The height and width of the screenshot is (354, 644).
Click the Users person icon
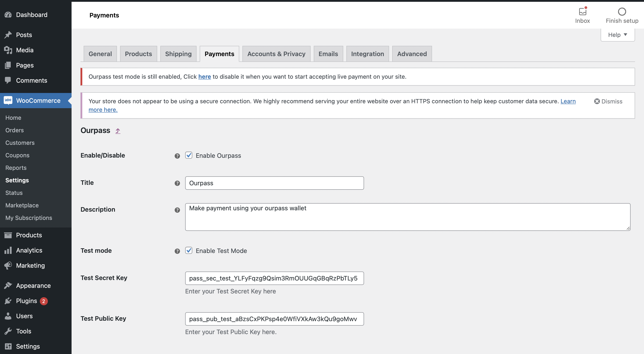coord(8,316)
